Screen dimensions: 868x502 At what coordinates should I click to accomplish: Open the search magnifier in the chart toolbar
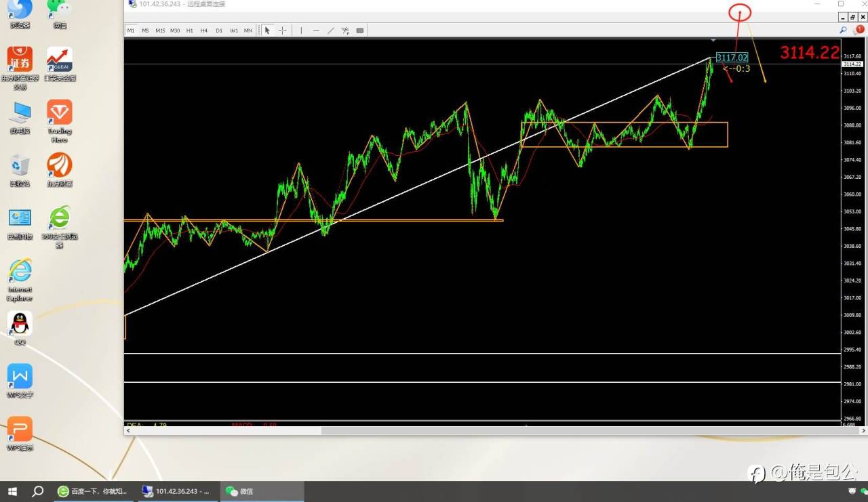click(843, 30)
